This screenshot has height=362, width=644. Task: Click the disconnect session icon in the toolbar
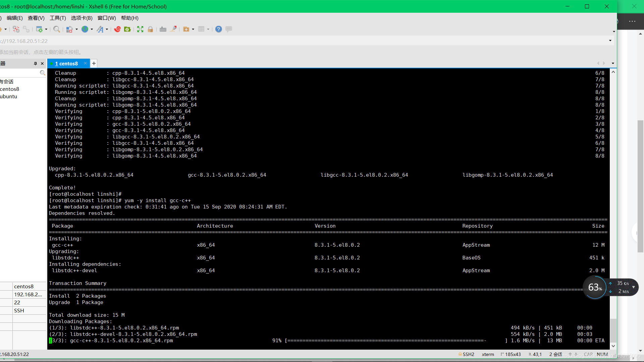pyautogui.click(x=16, y=29)
